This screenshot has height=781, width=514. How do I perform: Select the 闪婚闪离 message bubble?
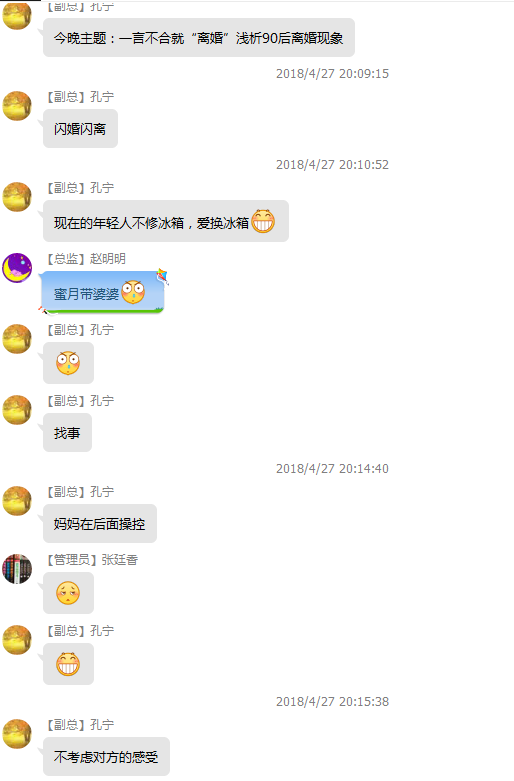80,129
